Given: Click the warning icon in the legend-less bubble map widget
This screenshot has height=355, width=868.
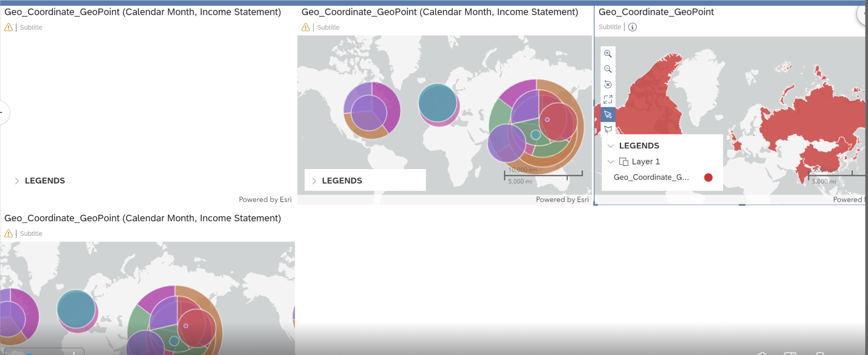Looking at the screenshot, I should [x=9, y=234].
